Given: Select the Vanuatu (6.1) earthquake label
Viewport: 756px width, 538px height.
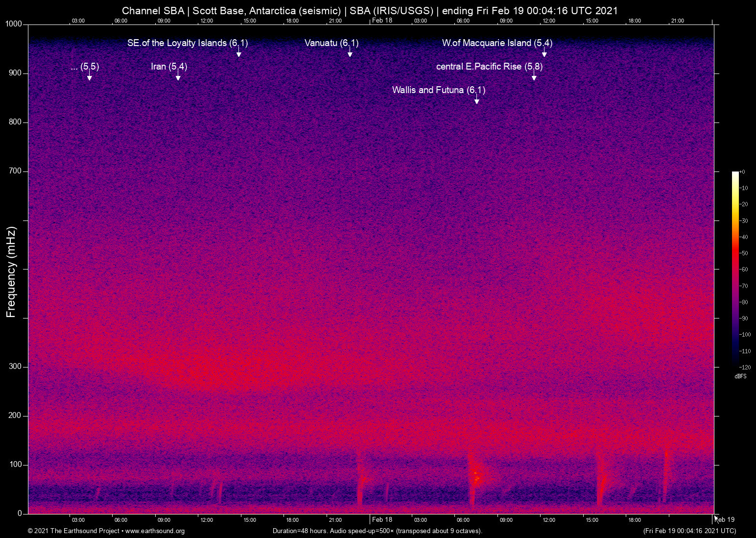Looking at the screenshot, I should 331,43.
